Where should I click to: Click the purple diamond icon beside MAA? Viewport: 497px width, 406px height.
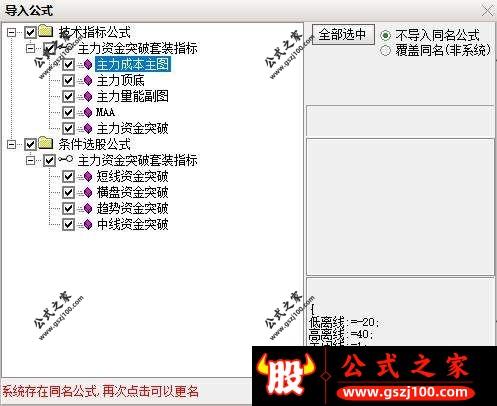[x=88, y=112]
